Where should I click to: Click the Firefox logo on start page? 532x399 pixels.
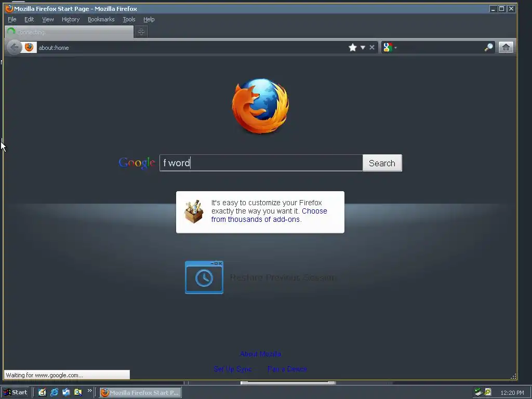261,106
